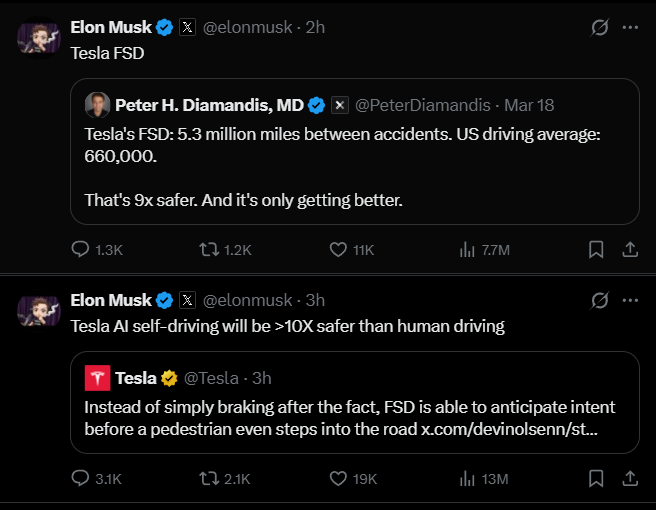Open more options on 10X safer post
The height and width of the screenshot is (510, 656).
[x=630, y=300]
